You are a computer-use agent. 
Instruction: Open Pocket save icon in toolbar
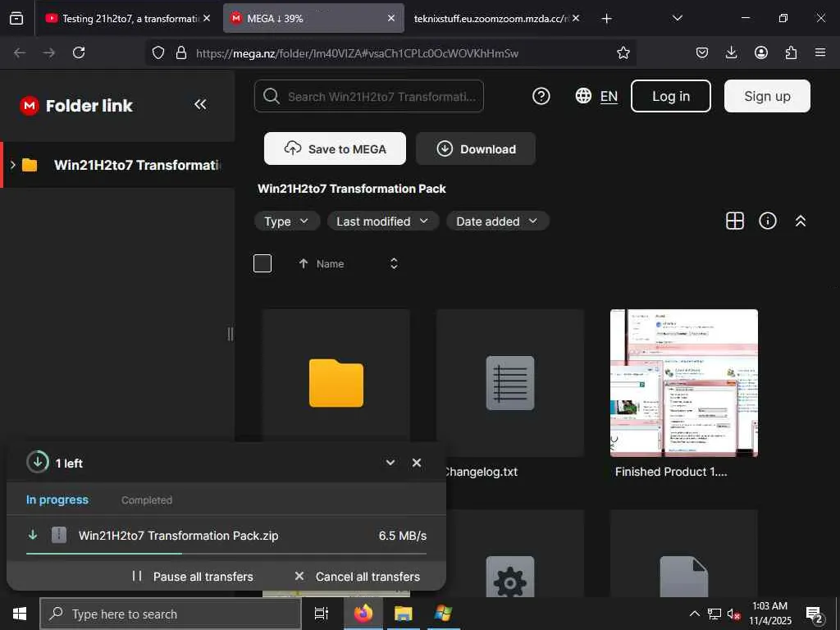click(x=702, y=52)
